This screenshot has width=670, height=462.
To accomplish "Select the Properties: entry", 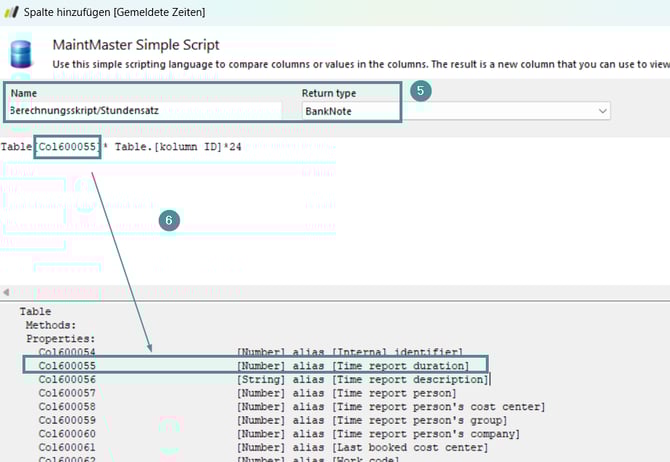I will [x=59, y=339].
